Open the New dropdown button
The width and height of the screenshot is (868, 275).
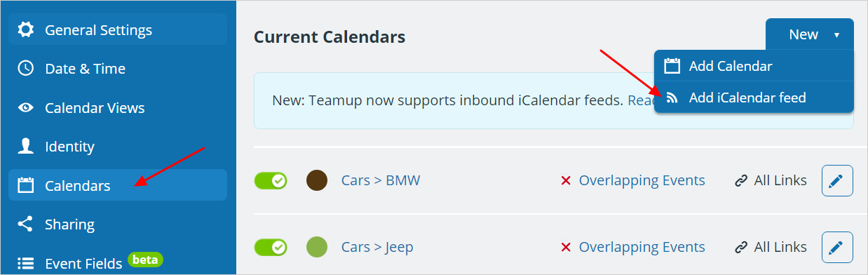click(x=810, y=34)
